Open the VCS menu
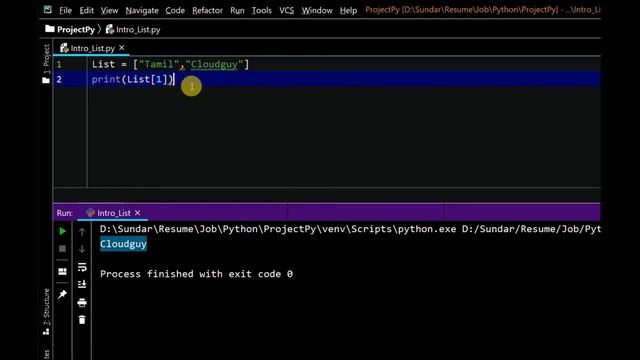This screenshot has width=640, height=360. point(287,10)
